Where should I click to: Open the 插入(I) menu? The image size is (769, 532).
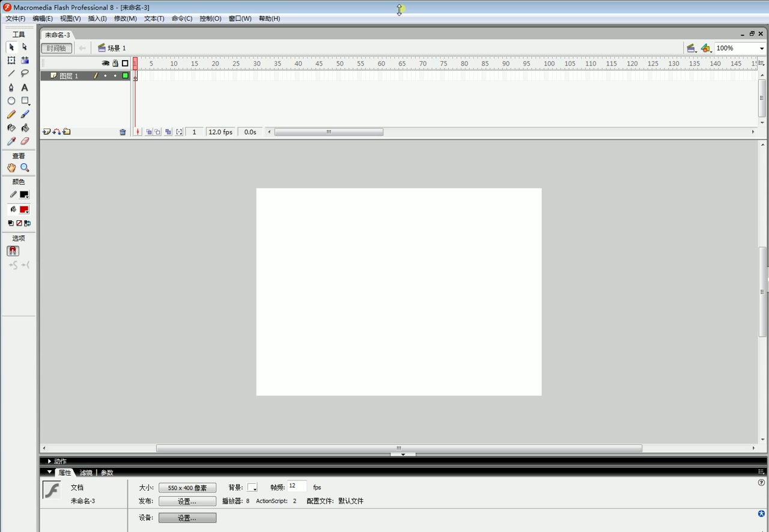click(x=97, y=19)
